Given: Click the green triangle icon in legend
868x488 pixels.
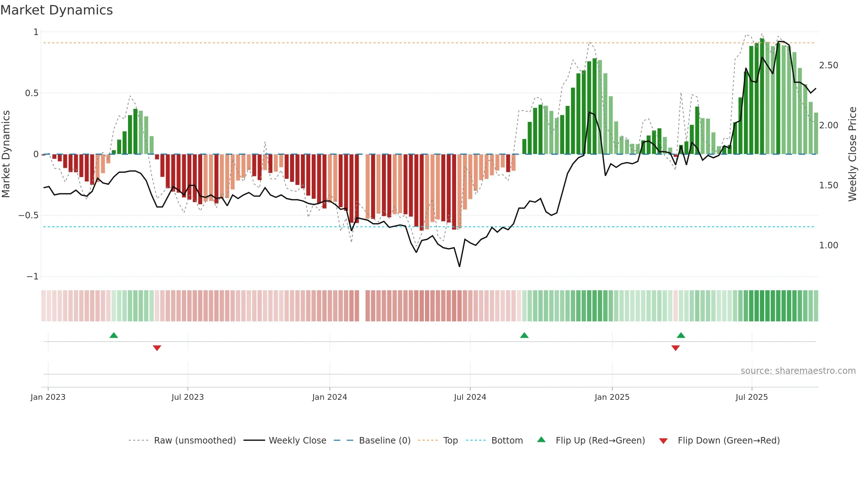Looking at the screenshot, I should (x=541, y=440).
